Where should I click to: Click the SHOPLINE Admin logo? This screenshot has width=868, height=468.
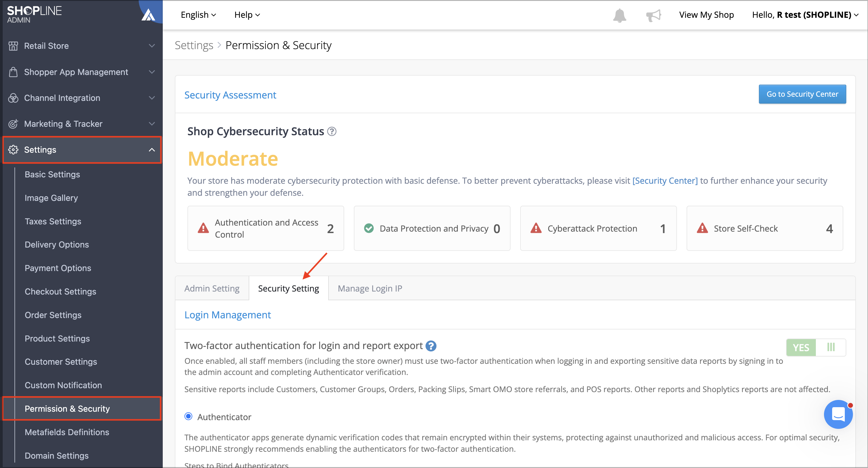click(x=34, y=14)
